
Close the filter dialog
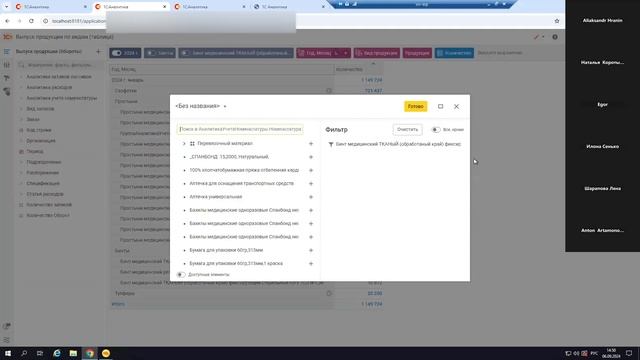(456, 107)
